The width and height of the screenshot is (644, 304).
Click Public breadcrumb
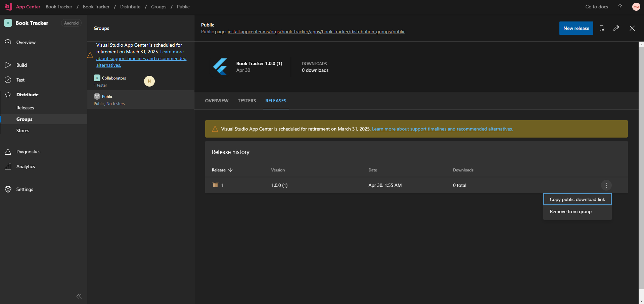click(x=183, y=7)
